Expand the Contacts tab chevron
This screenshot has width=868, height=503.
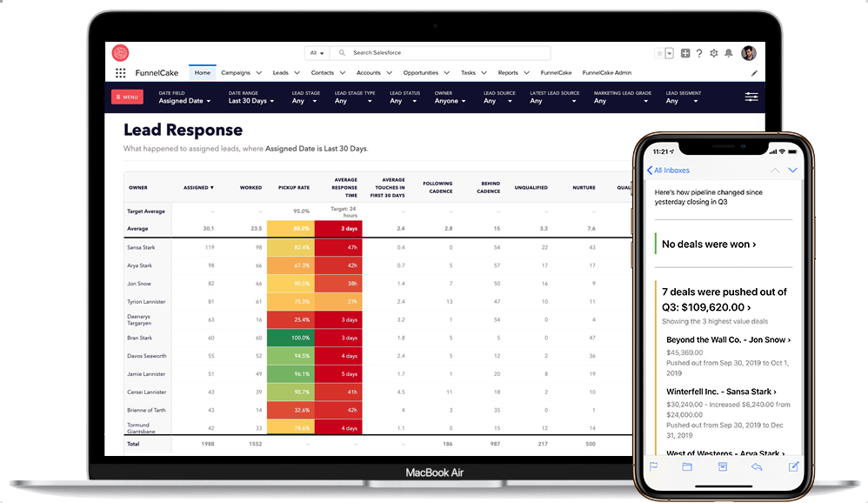click(x=342, y=72)
